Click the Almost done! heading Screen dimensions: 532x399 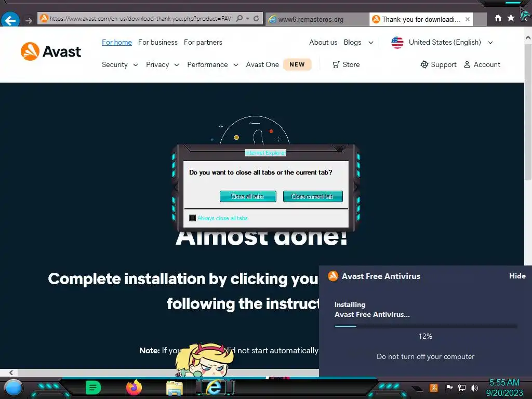pyautogui.click(x=262, y=237)
